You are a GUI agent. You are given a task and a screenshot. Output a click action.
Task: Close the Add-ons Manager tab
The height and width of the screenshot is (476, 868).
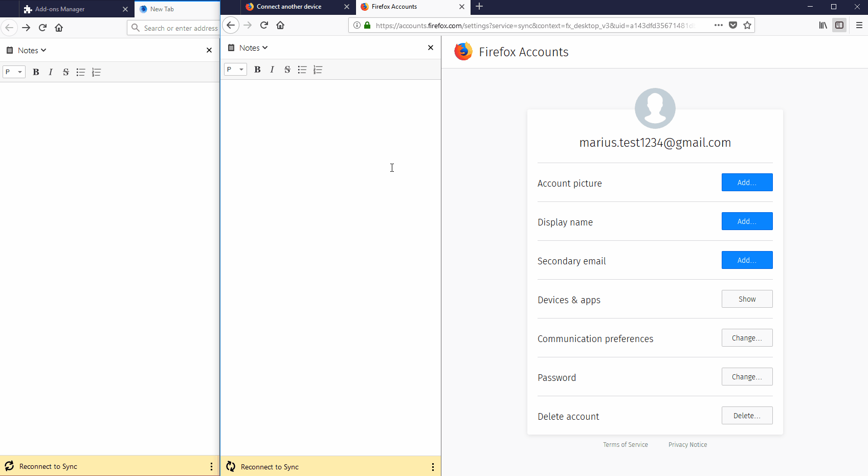125,9
